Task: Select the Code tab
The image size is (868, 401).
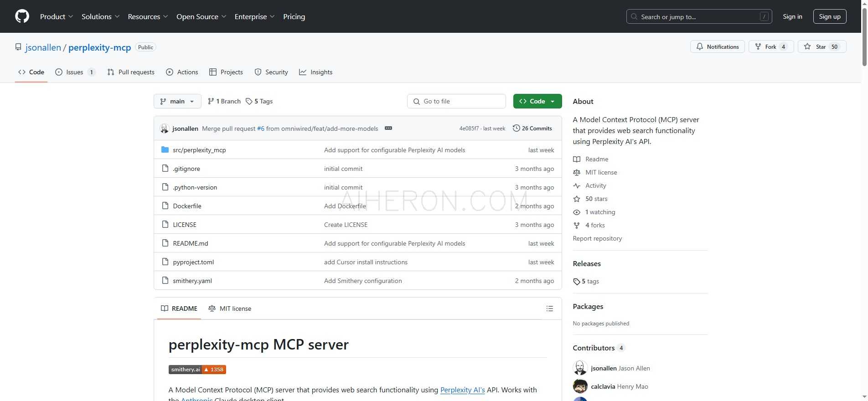Action: coord(31,72)
